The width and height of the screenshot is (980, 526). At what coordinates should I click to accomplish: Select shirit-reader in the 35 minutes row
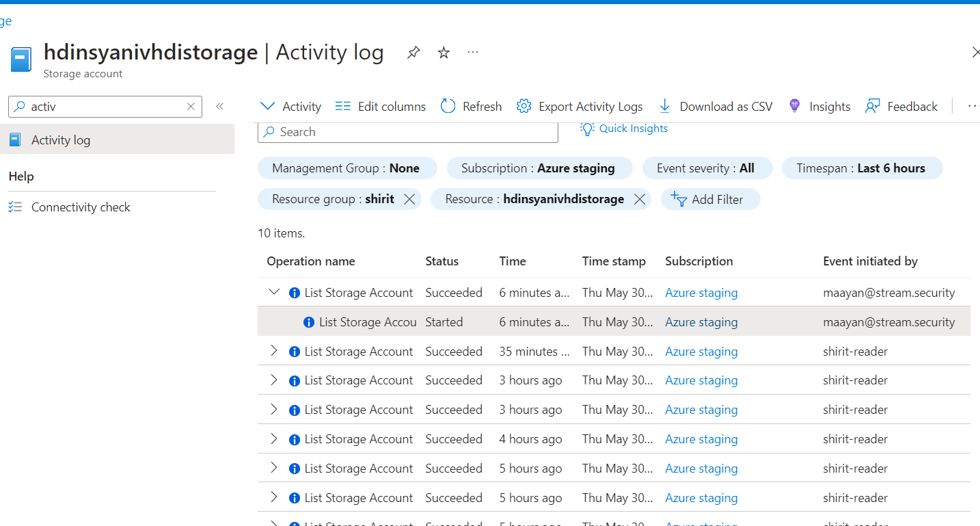[x=856, y=352]
